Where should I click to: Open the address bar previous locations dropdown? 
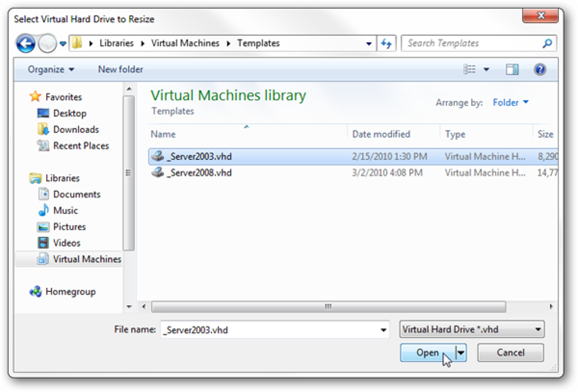[369, 43]
